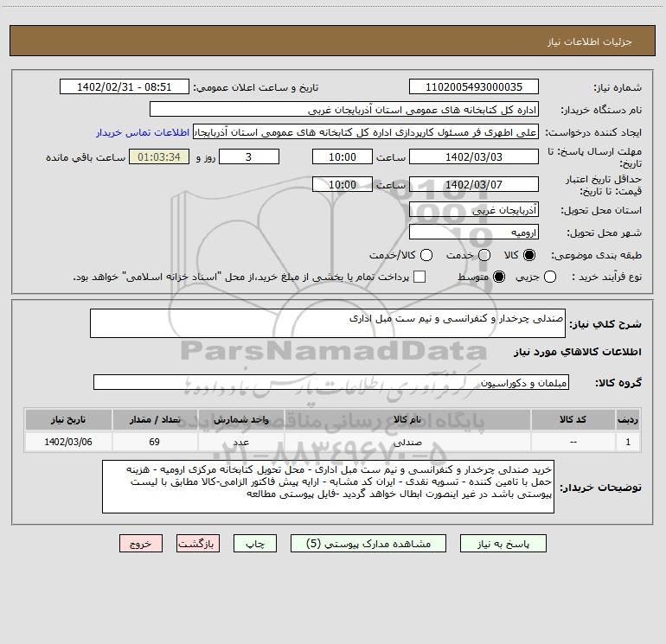Click the چاپ print button

(x=255, y=544)
